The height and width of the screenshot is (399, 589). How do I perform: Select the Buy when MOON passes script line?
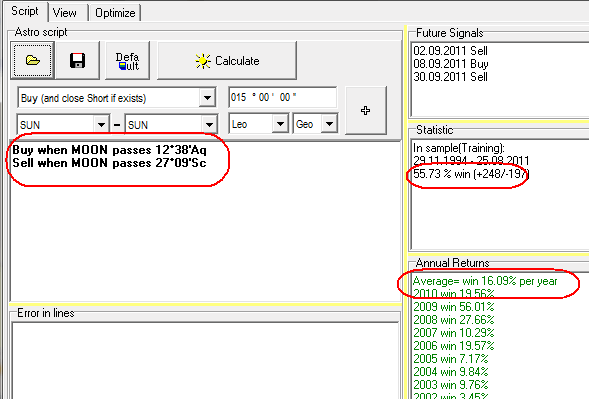click(x=109, y=150)
